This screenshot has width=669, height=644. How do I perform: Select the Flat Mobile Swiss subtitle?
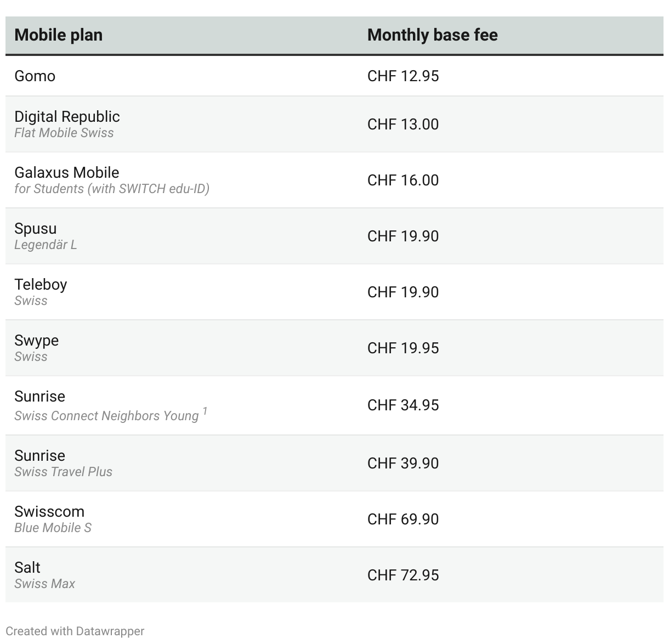[64, 133]
